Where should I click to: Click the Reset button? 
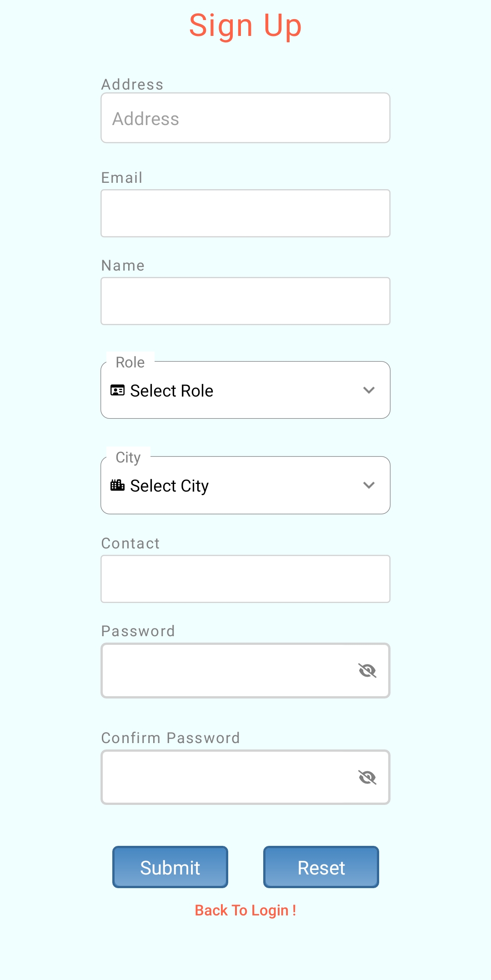321,867
